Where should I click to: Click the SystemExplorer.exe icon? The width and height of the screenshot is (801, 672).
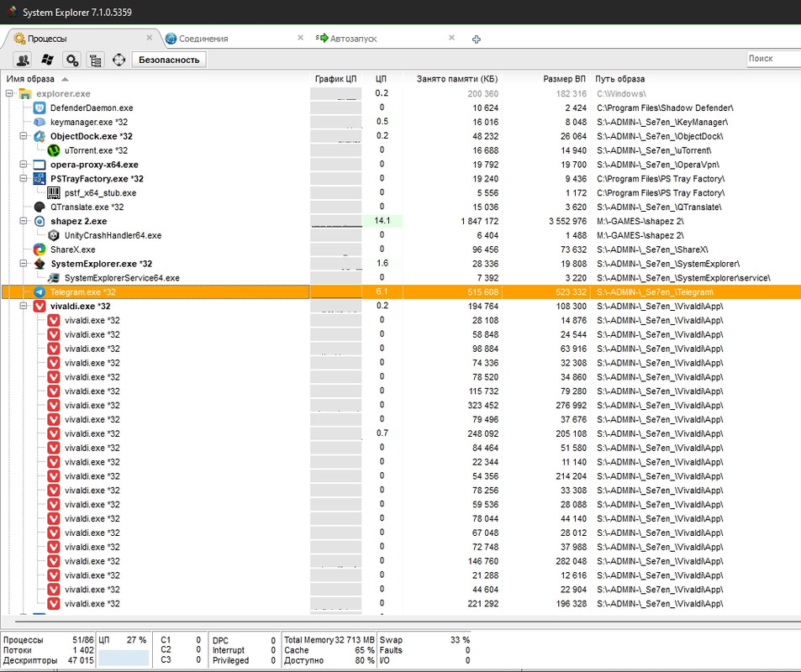click(40, 264)
